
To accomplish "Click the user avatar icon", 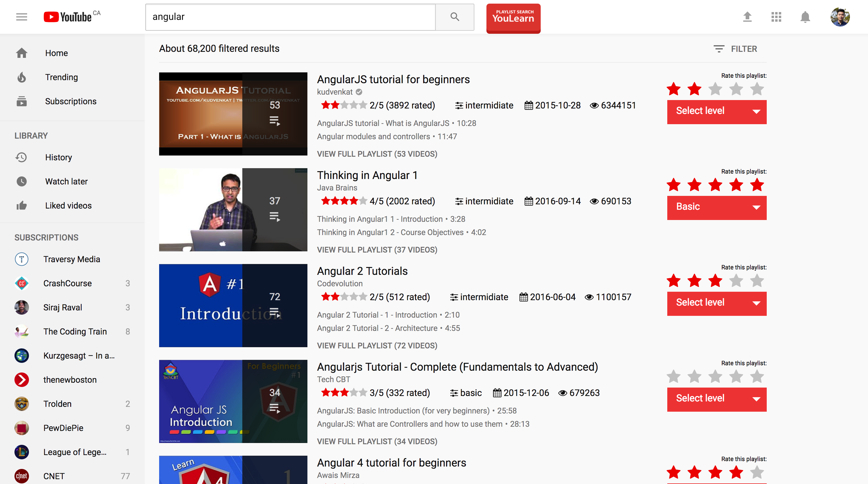I will pyautogui.click(x=840, y=17).
